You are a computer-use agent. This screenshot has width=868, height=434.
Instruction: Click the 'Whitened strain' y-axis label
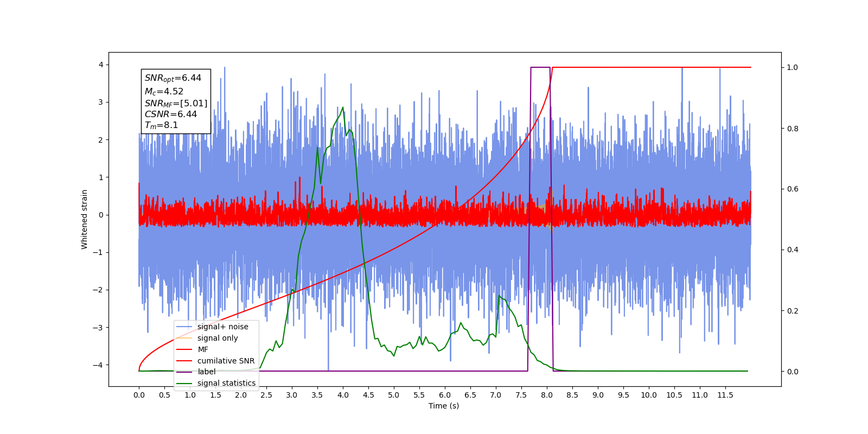[85, 219]
